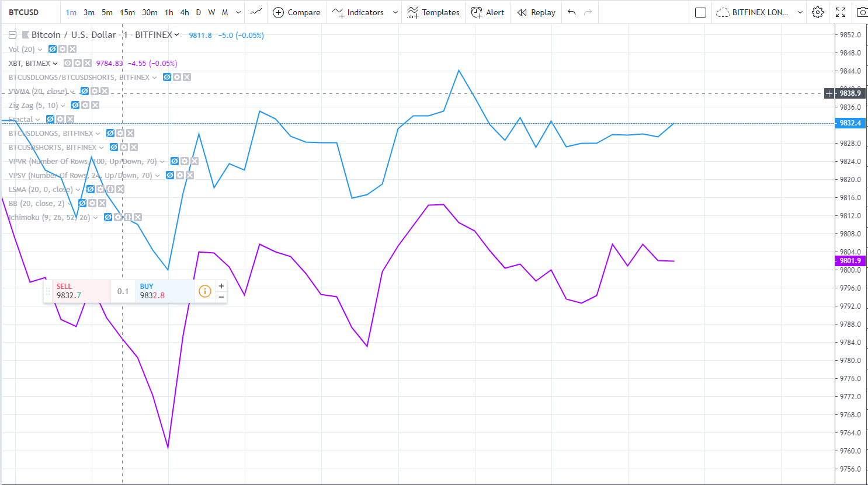
Task: Expand the timeframe interval dropdown arrow
Action: 238,12
